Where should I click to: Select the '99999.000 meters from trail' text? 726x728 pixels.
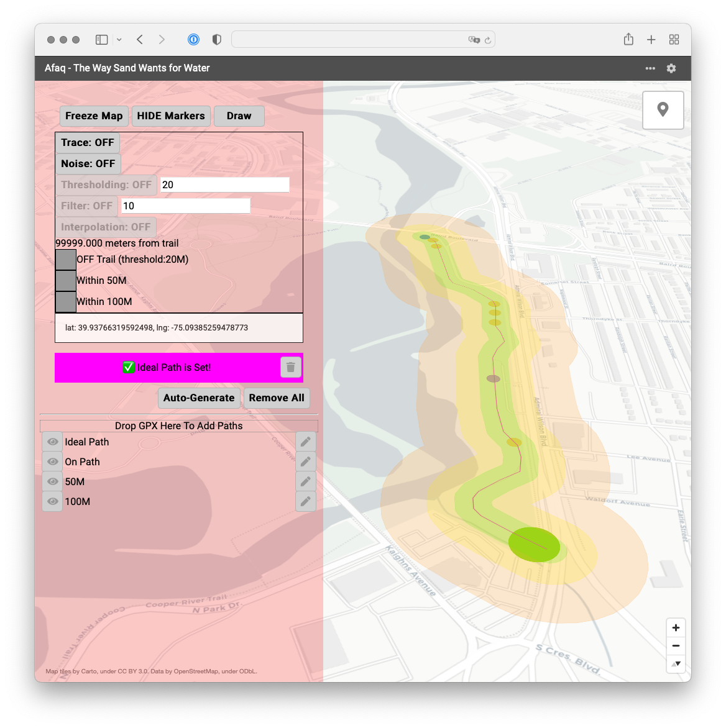117,243
